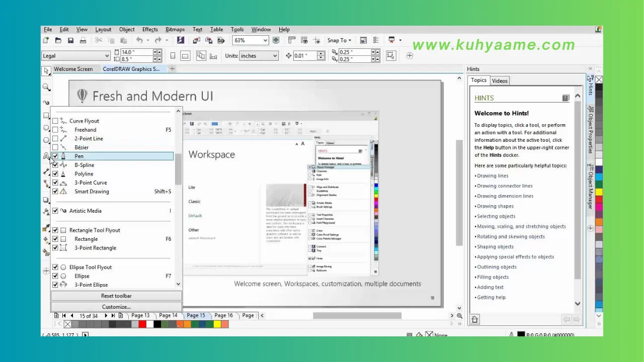Click the Undo arrow icon

pyautogui.click(x=139, y=40)
